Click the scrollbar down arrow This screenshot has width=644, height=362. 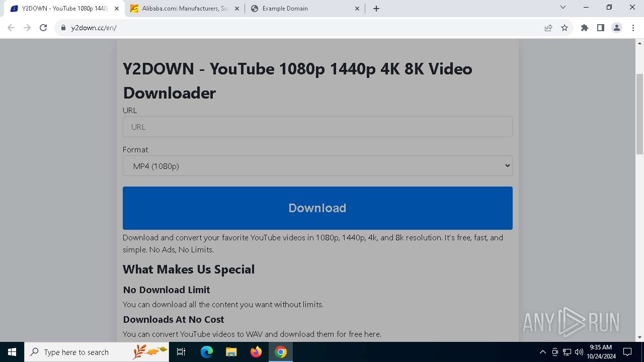[640, 337]
